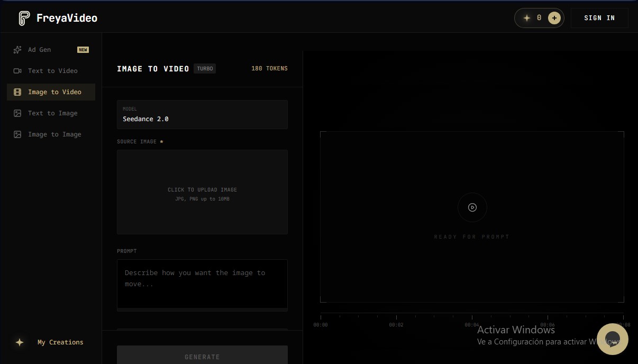Click the 00:02 timeline marker
638x364 pixels.
[396, 325]
